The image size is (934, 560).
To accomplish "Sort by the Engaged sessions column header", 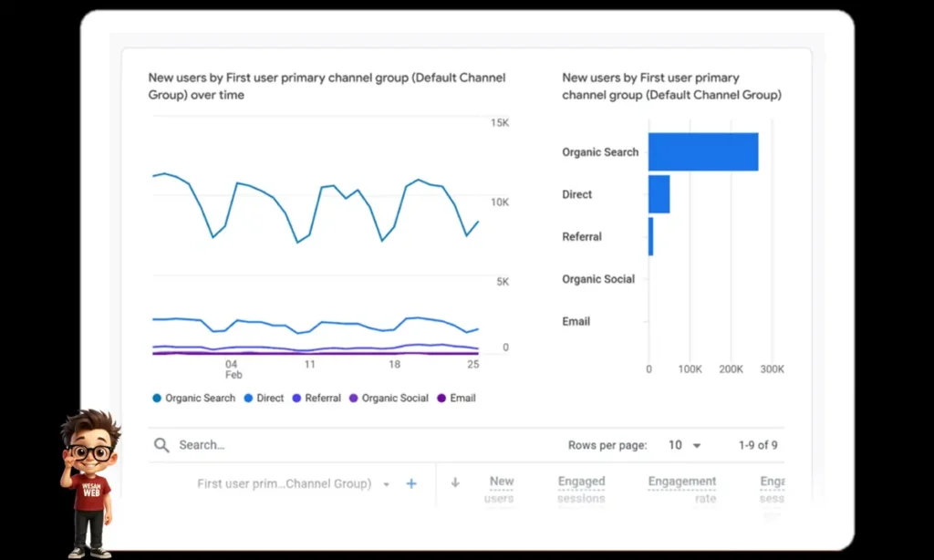I will (x=581, y=486).
